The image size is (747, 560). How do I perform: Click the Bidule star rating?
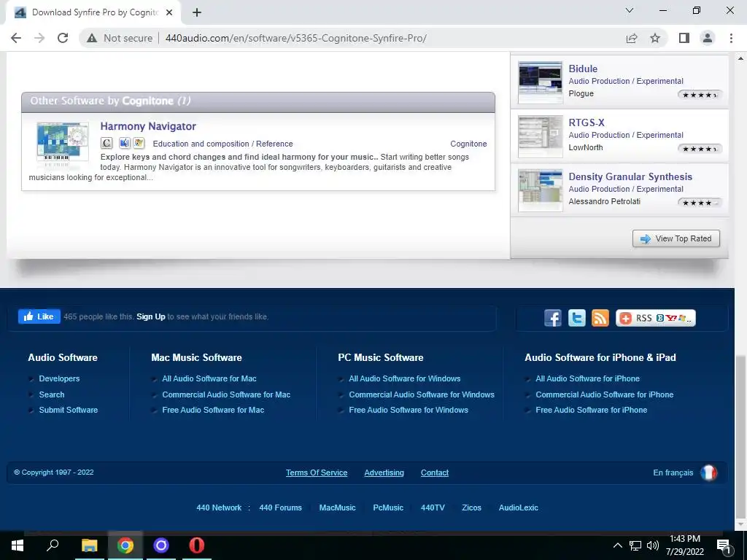[700, 95]
